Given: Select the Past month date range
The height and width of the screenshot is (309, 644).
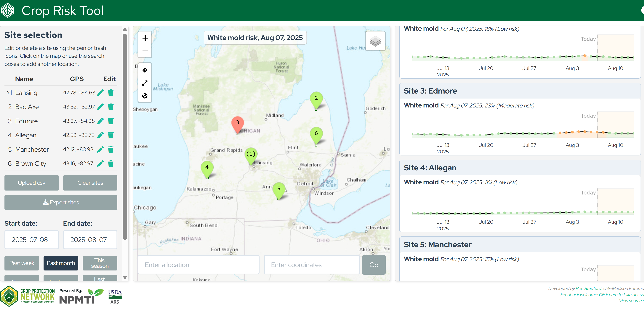Looking at the screenshot, I should point(61,263).
